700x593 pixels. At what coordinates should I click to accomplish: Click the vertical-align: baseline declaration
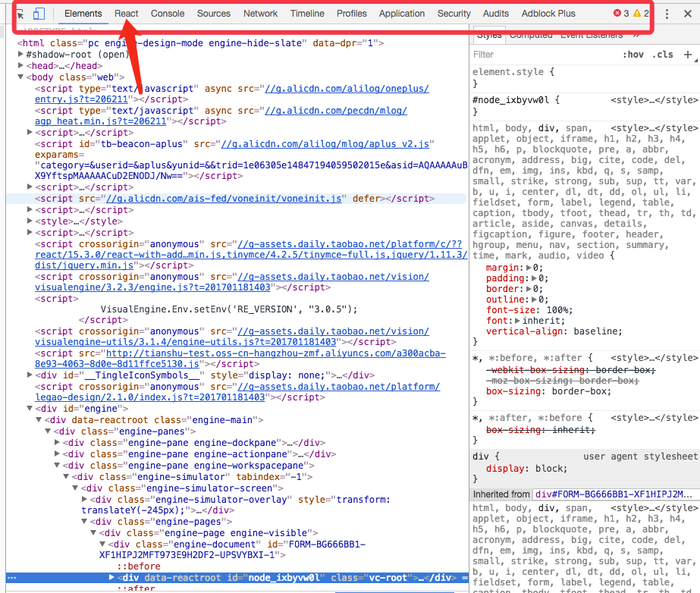[554, 331]
